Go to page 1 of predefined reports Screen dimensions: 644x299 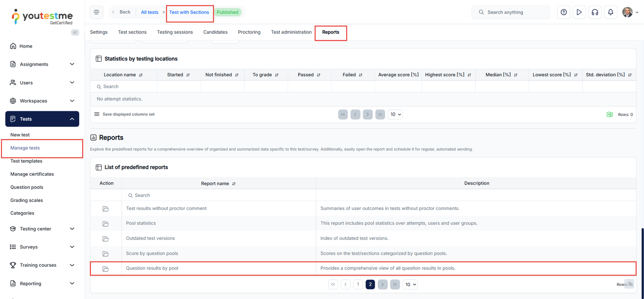point(358,284)
